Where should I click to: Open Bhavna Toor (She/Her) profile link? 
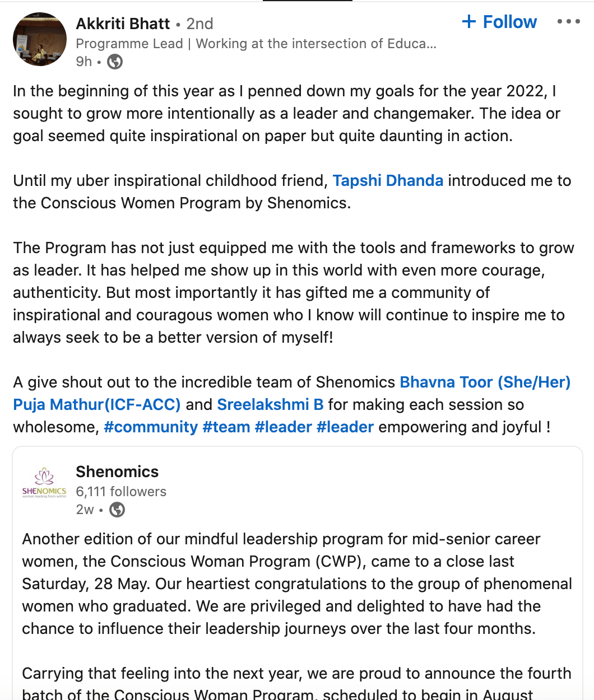click(485, 382)
